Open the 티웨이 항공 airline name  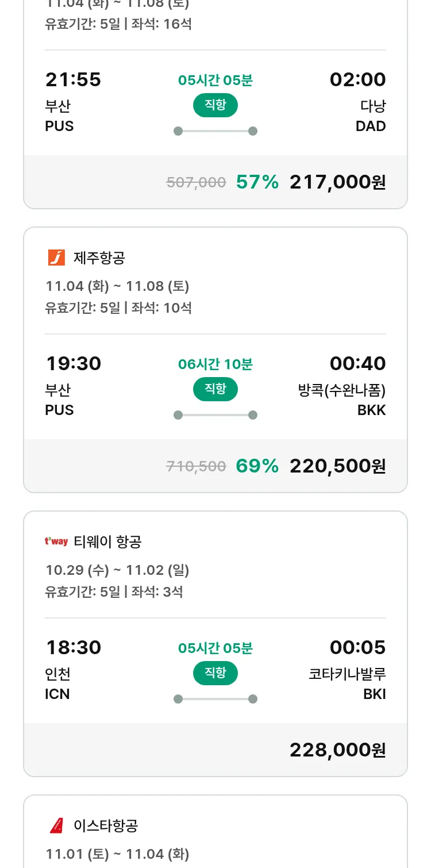(107, 541)
